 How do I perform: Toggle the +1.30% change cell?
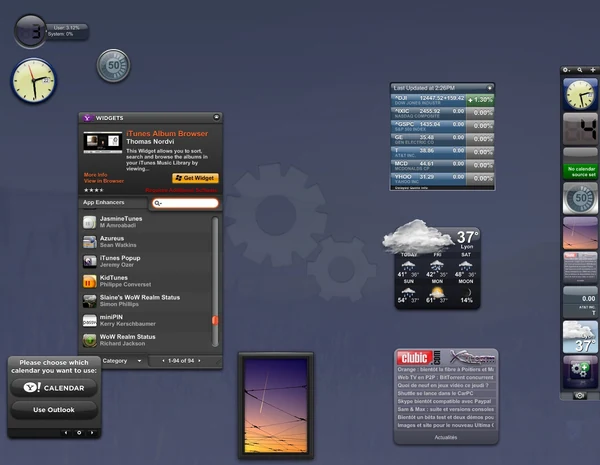click(480, 100)
